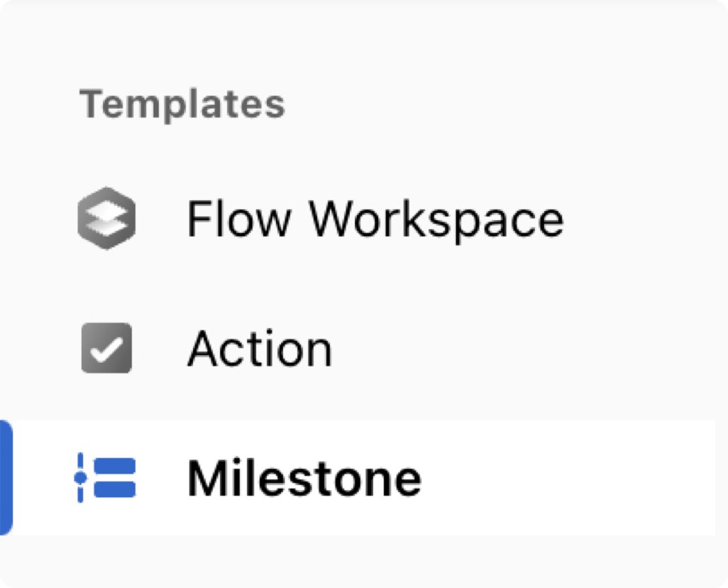Click the blue dot on the Milestone icon

pos(80,477)
